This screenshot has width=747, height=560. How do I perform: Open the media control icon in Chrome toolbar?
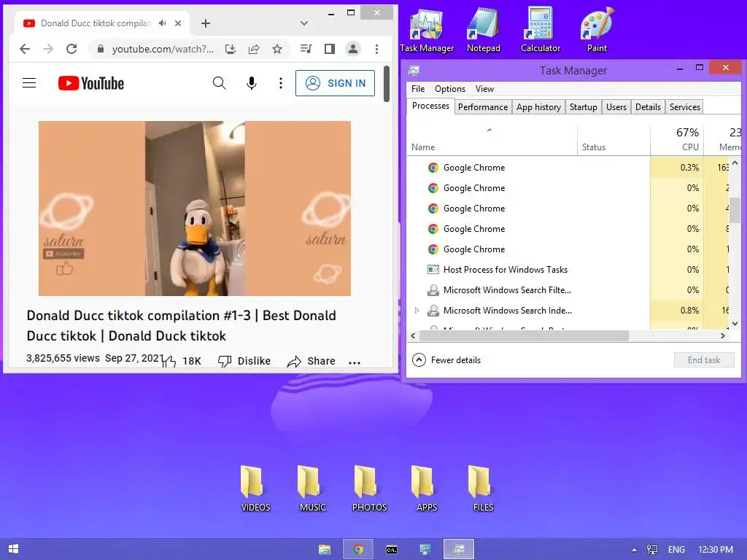click(x=306, y=49)
